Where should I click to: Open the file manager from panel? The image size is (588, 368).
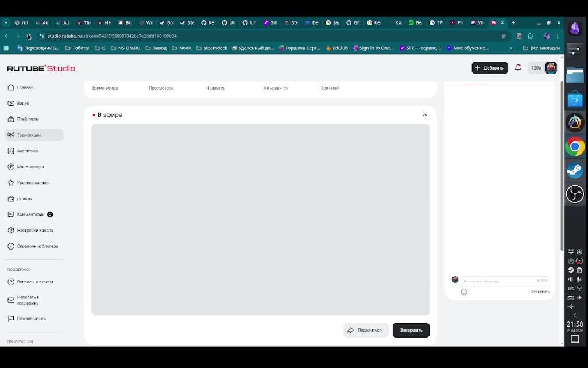(575, 75)
